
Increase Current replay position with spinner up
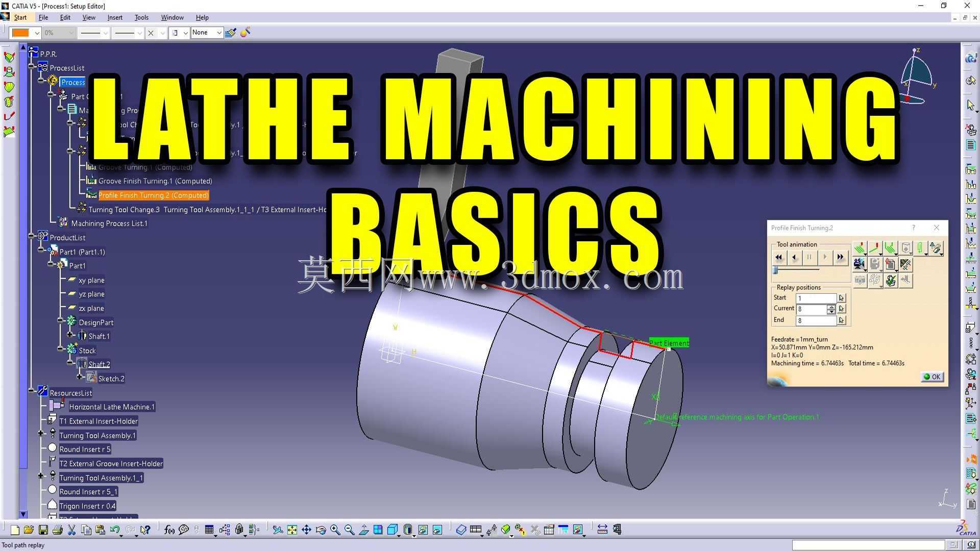click(831, 307)
